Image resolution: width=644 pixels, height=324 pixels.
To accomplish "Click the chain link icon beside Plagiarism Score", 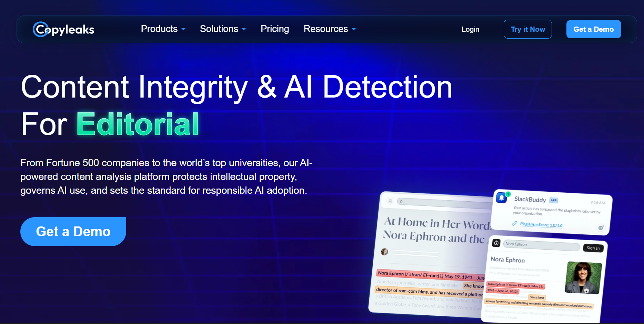I will (514, 223).
